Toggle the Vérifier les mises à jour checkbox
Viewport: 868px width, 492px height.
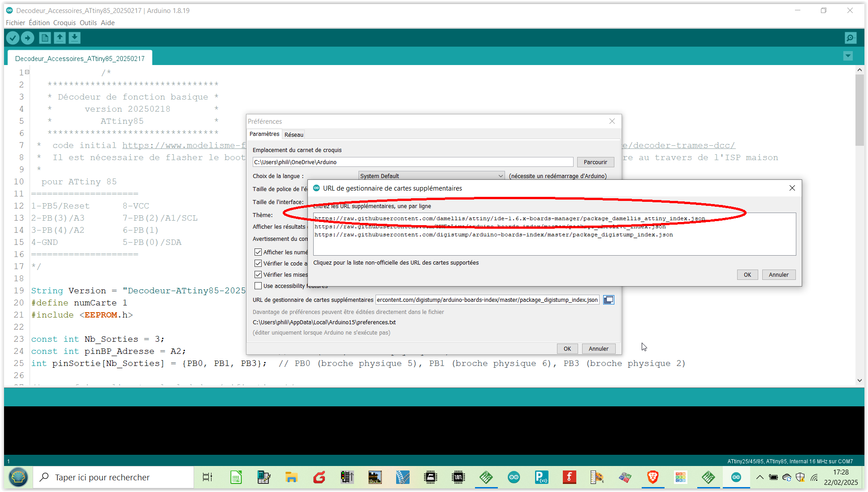pos(258,274)
